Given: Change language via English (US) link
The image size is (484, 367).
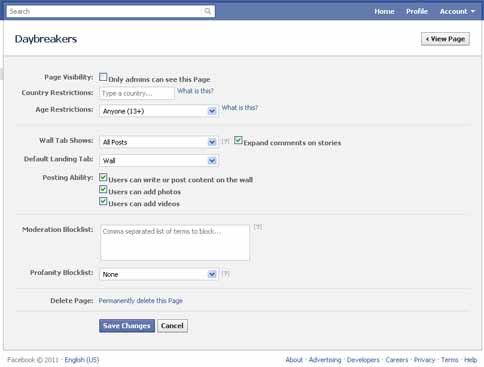Looking at the screenshot, I should pyautogui.click(x=82, y=360).
